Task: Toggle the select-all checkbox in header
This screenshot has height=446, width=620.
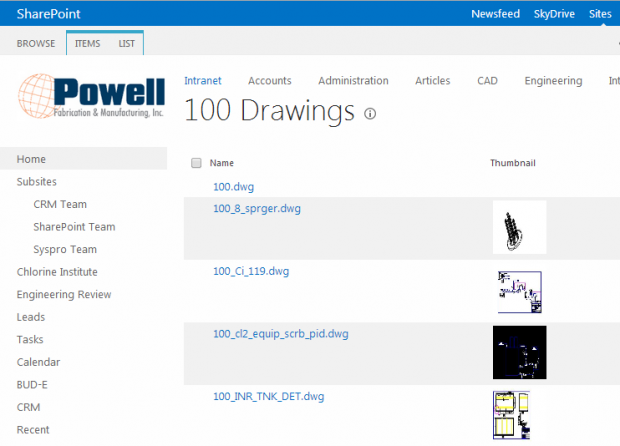Action: 196,163
